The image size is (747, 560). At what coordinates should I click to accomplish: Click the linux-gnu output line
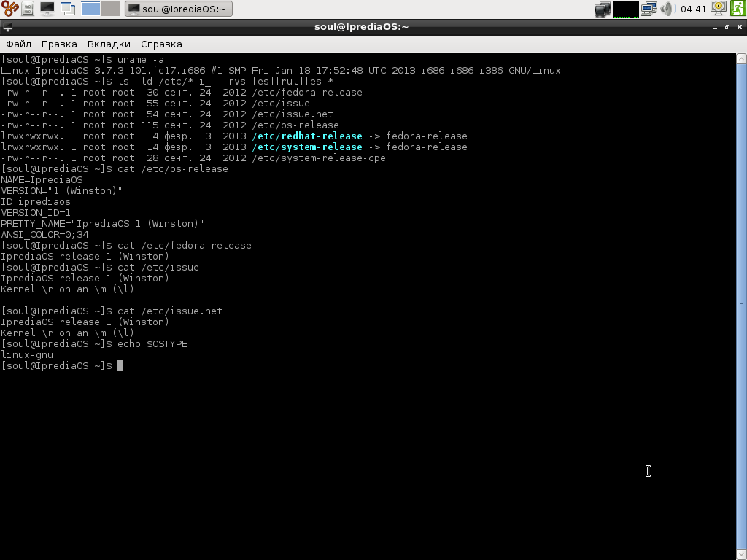27,355
